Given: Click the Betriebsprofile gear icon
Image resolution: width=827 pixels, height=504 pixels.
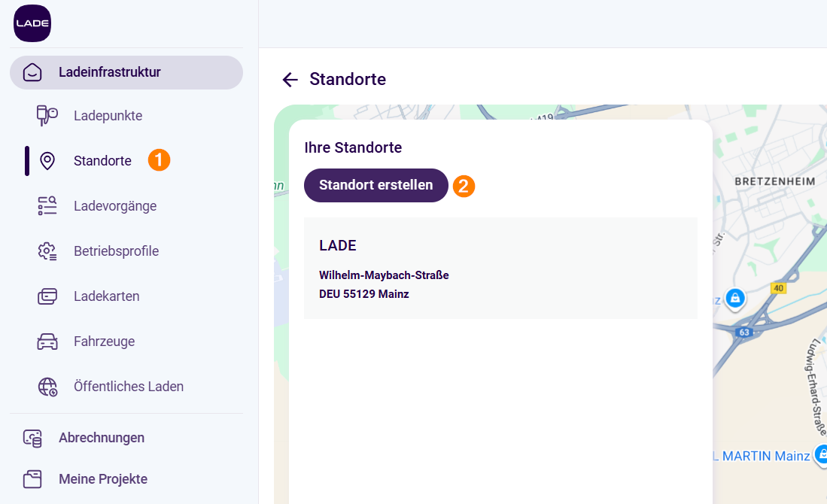Looking at the screenshot, I should [47, 251].
